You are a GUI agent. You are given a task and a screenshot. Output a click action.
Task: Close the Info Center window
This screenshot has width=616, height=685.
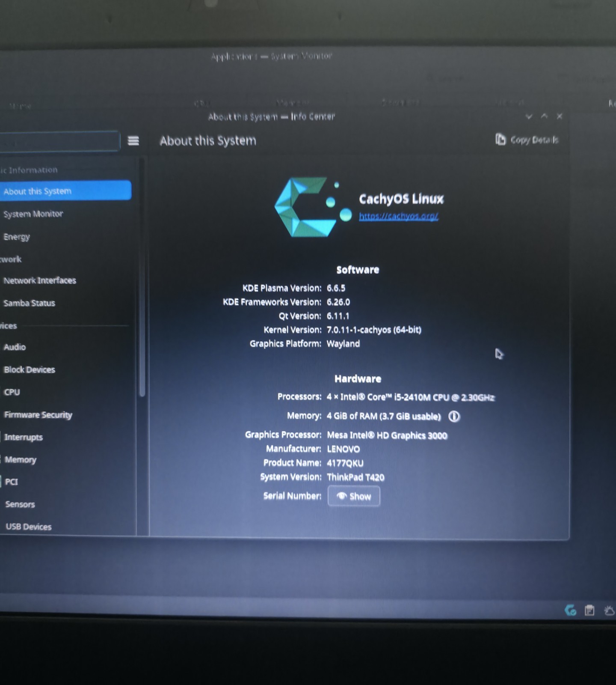[560, 116]
